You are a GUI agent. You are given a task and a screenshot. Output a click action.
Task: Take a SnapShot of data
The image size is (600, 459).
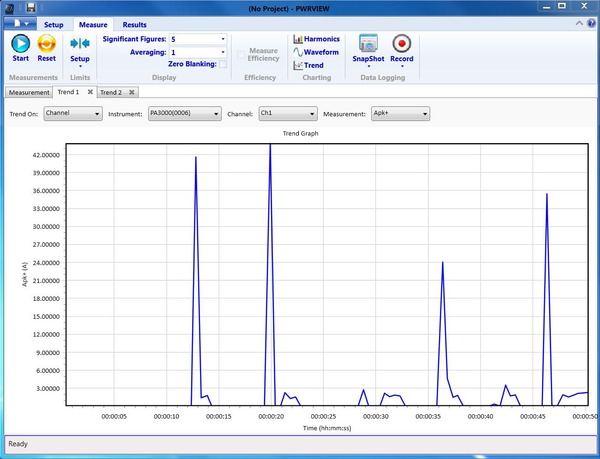coord(368,44)
